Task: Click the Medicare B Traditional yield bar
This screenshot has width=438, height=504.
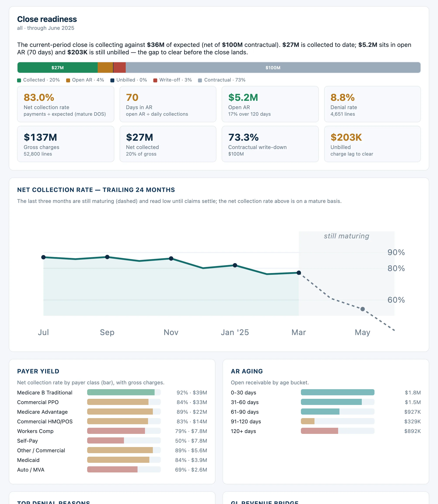Action: [x=124, y=392]
